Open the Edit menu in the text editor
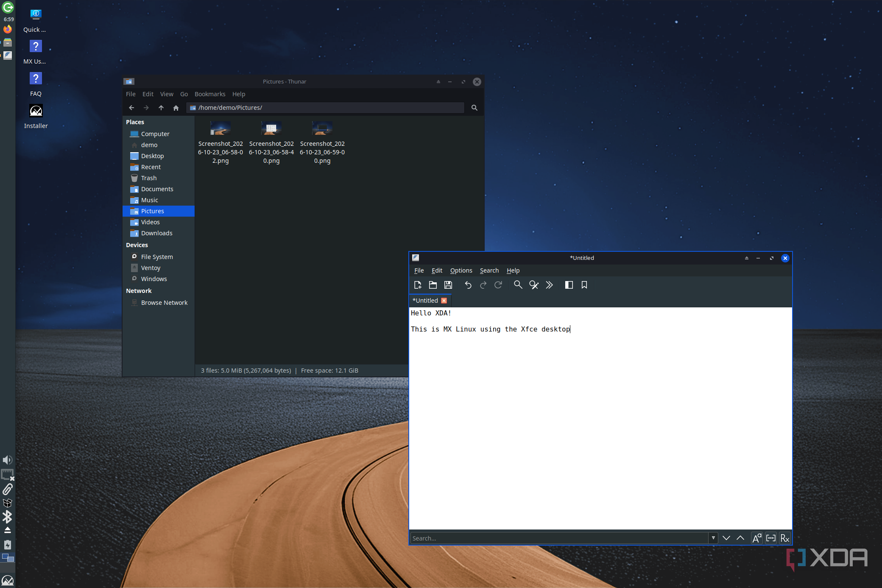 437,270
